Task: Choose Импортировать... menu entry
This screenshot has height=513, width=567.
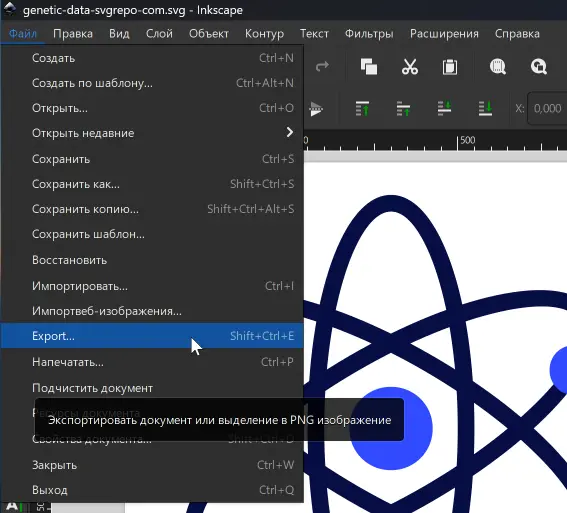Action: (x=152, y=286)
